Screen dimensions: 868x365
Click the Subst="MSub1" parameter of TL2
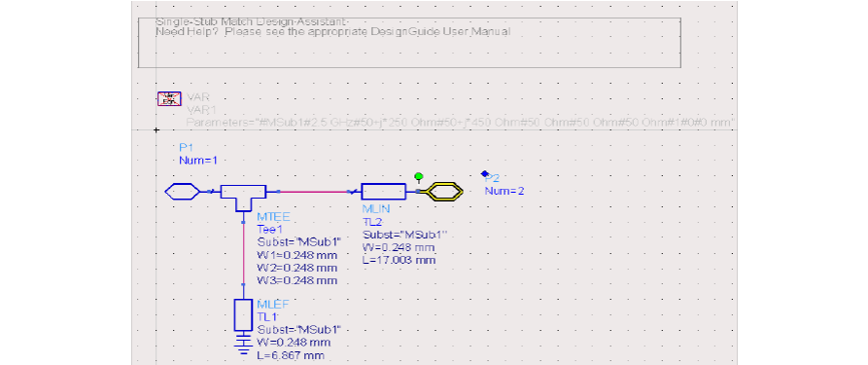[x=404, y=235]
